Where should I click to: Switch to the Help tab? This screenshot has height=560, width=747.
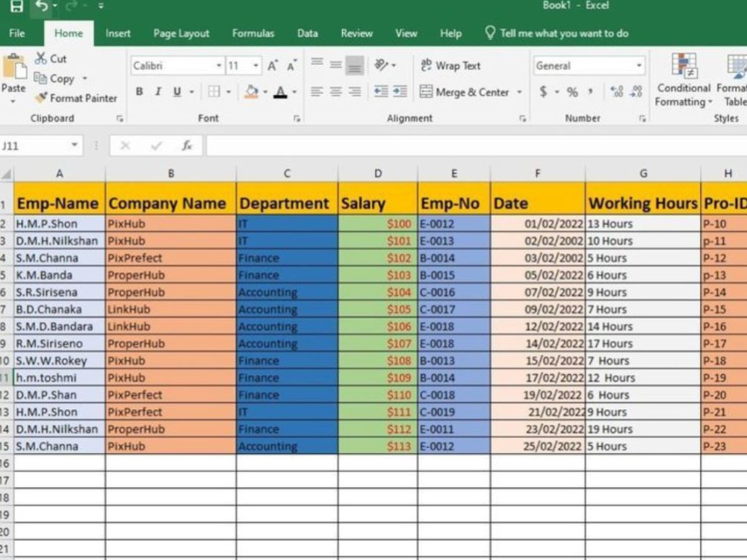450,34
